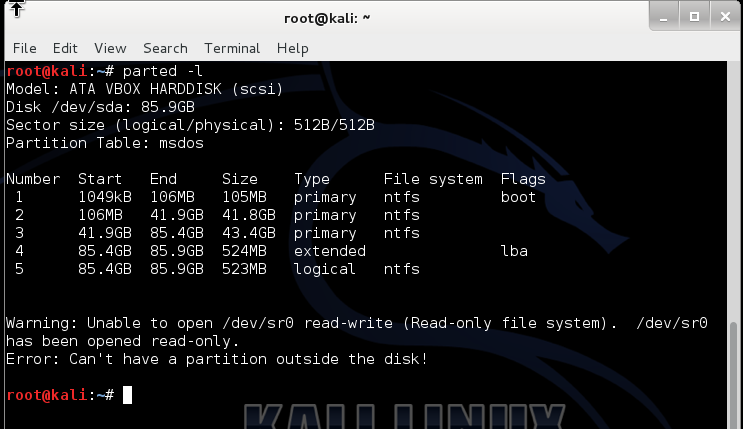Click the 'End' column header
743x429 pixels.
(x=163, y=179)
